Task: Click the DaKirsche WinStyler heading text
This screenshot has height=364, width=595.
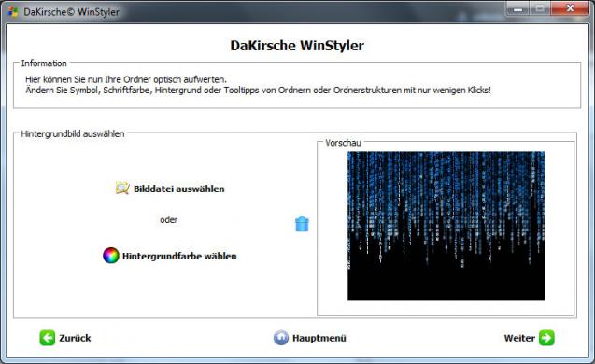Action: tap(297, 46)
